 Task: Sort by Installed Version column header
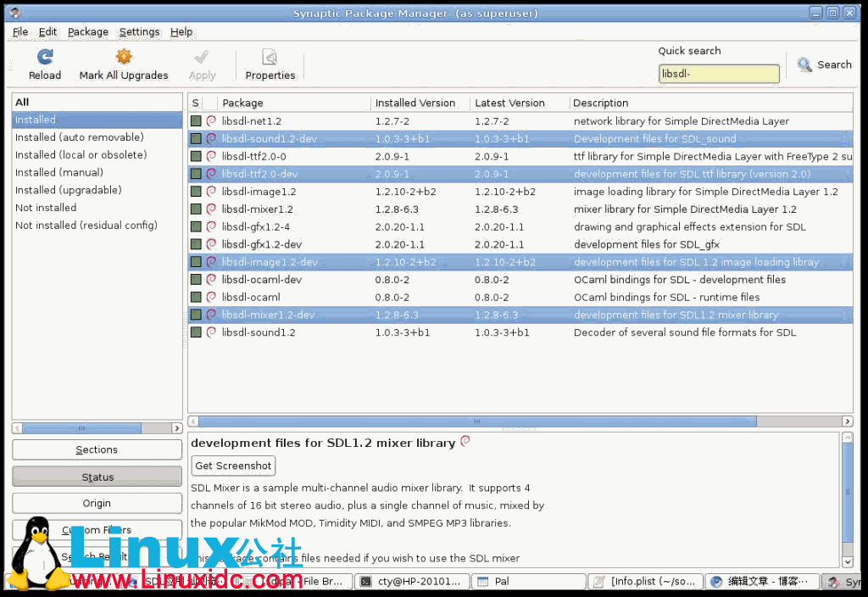click(415, 103)
